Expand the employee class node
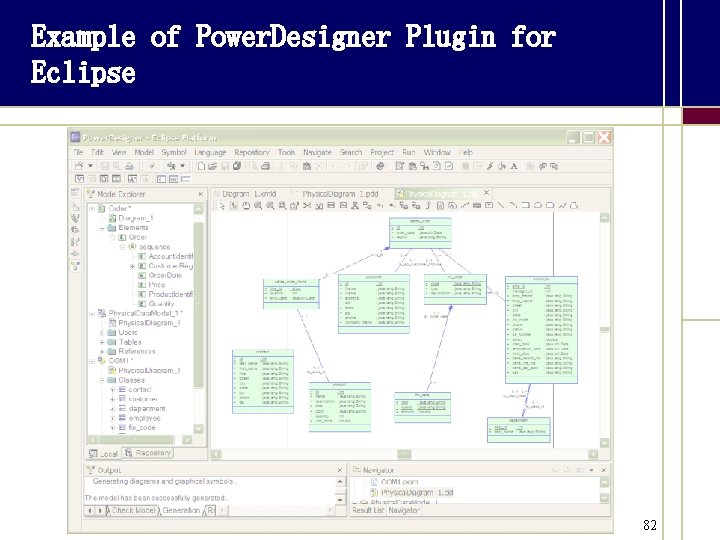 pyautogui.click(x=112, y=418)
